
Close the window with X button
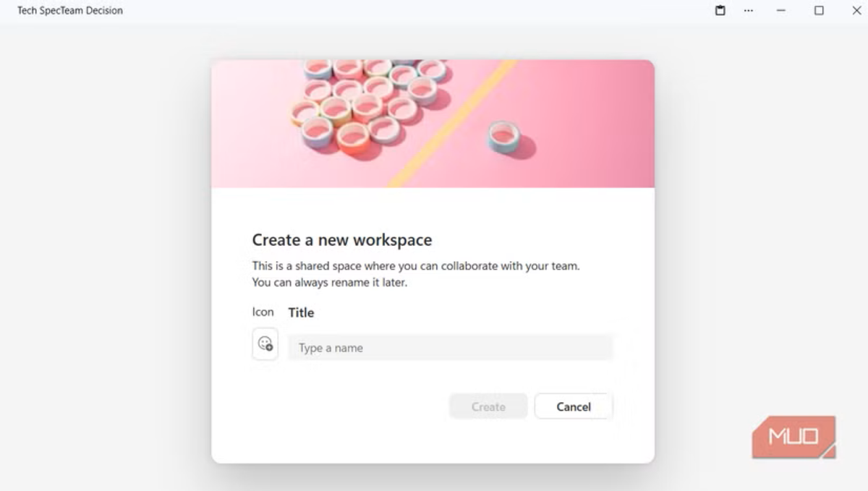[856, 11]
